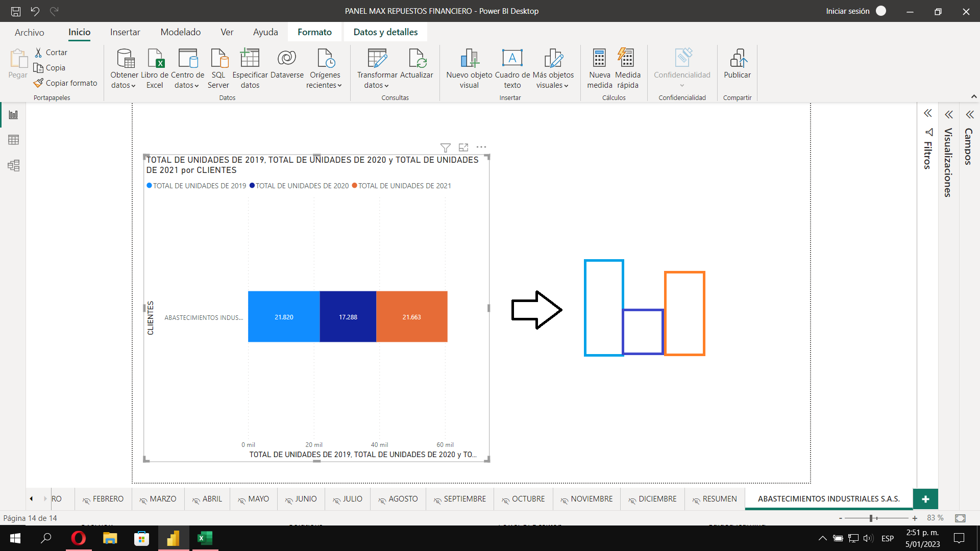Viewport: 980px width, 551px height.
Task: Click Iniciar sesión
Action: pyautogui.click(x=847, y=11)
